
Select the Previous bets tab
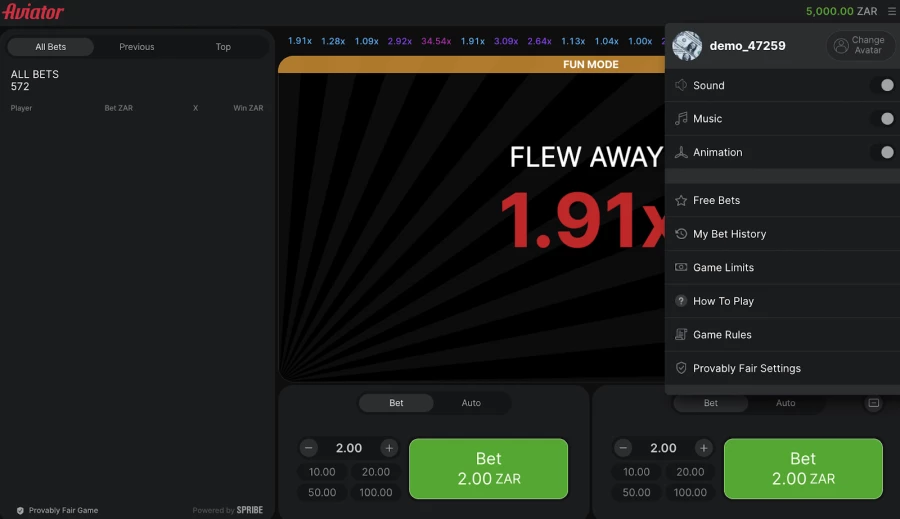click(137, 47)
